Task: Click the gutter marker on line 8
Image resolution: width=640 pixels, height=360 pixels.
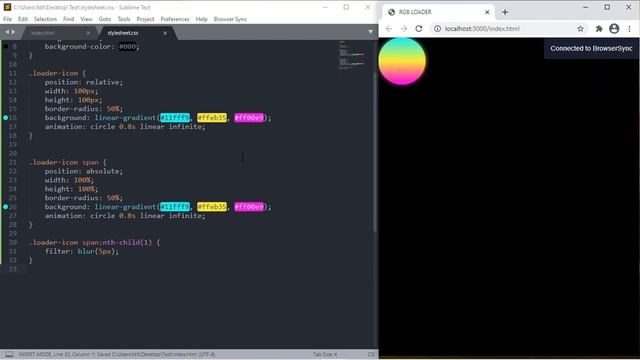Action: coord(5,47)
